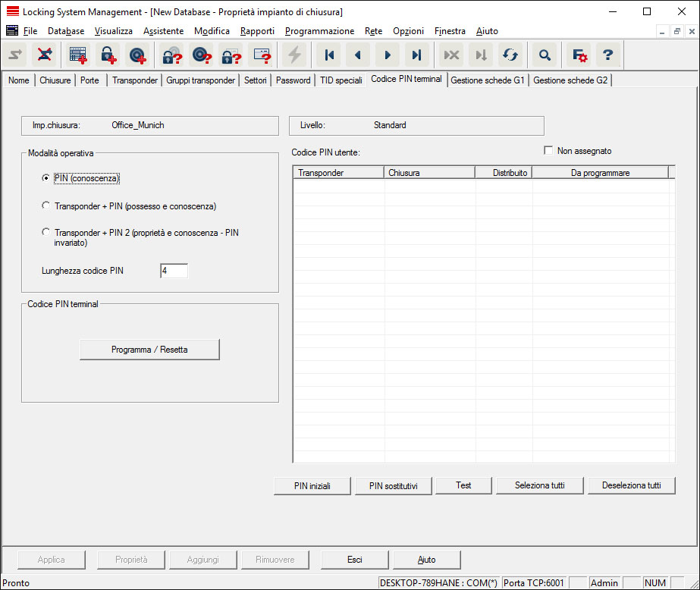Click the refresh synchronize icon

[510, 55]
